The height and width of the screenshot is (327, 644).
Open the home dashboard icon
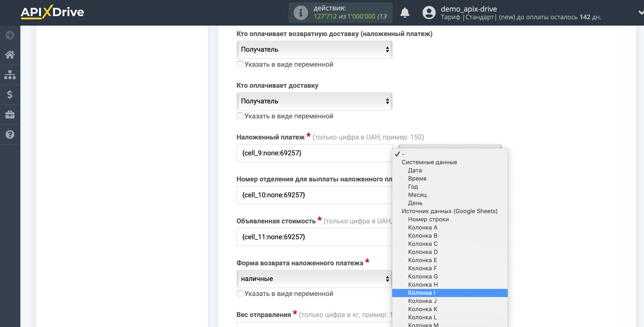point(10,55)
